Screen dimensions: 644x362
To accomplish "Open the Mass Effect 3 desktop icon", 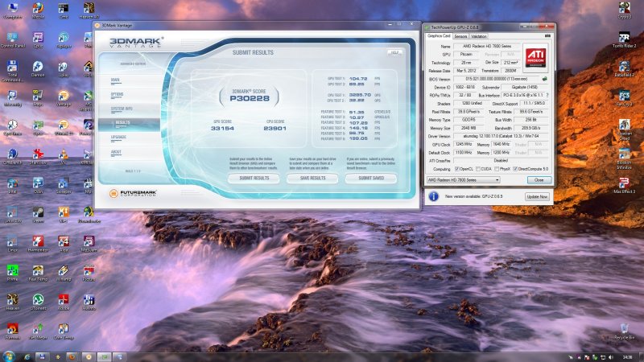I will coord(625,186).
